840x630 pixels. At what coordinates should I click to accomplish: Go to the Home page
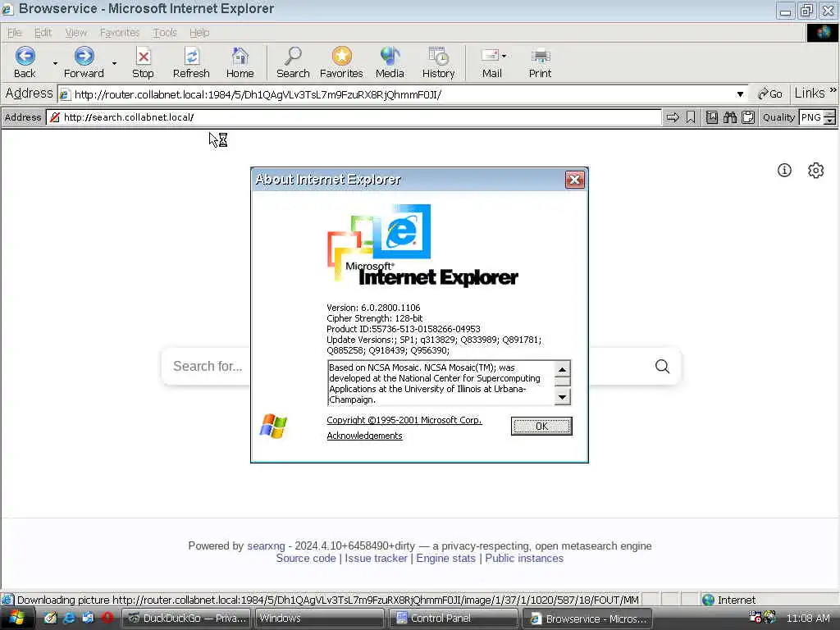(x=240, y=62)
